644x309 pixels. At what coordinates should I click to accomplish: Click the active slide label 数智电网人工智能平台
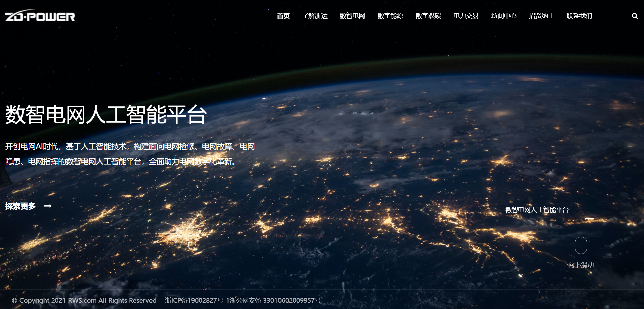(536, 210)
